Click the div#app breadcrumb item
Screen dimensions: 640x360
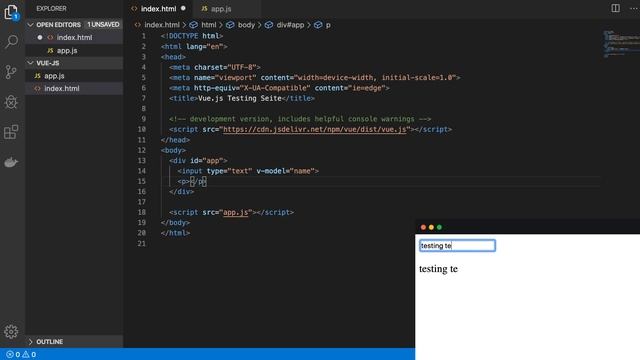tap(290, 25)
